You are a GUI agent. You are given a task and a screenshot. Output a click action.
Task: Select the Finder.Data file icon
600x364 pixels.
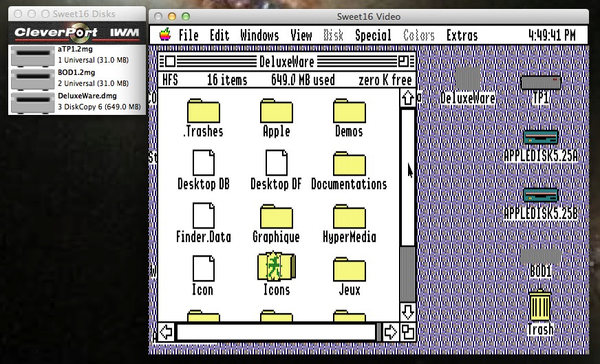click(x=203, y=215)
